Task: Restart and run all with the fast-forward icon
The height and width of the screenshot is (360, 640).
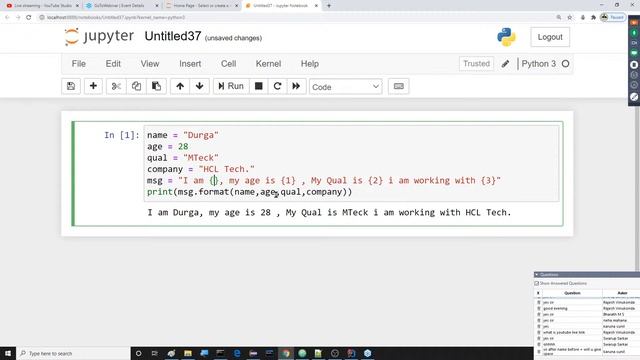Action: 296,86
